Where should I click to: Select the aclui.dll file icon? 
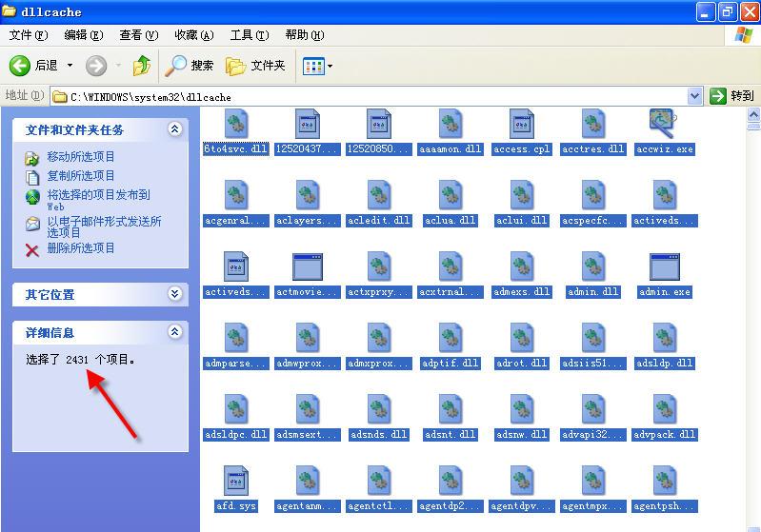point(522,195)
